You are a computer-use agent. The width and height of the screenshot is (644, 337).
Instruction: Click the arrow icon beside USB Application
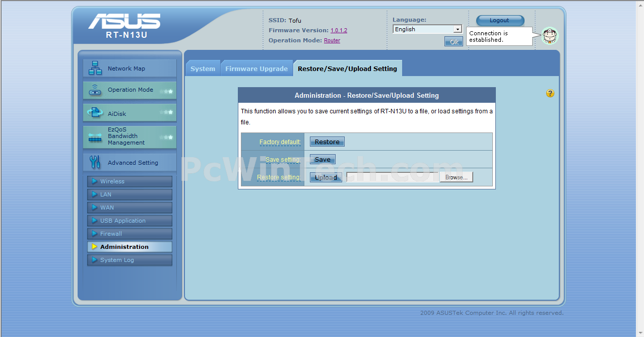point(94,221)
